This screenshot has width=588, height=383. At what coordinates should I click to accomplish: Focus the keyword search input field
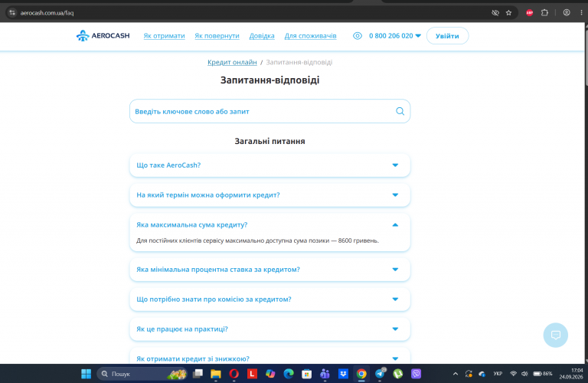[x=269, y=111]
